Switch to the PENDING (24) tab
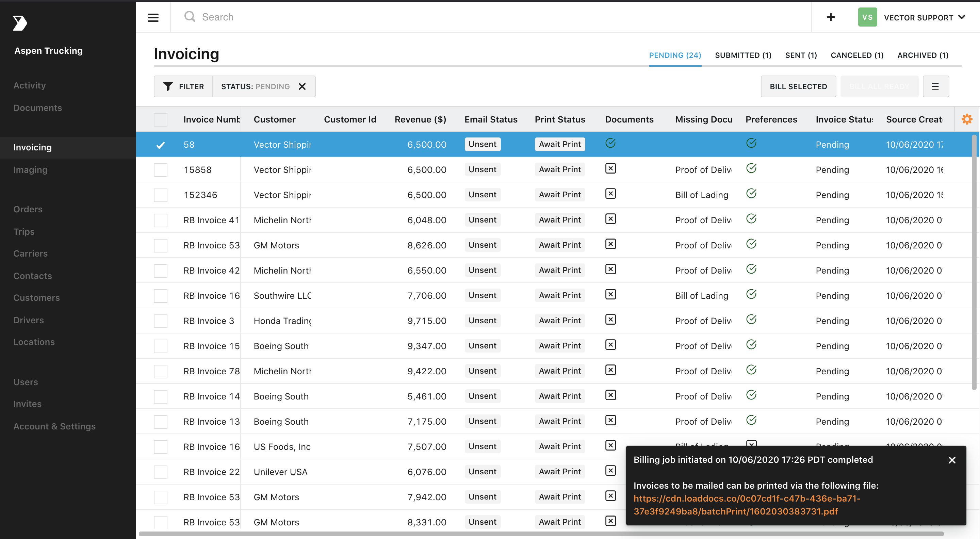Screen dimensions: 980x539 (x=675, y=55)
